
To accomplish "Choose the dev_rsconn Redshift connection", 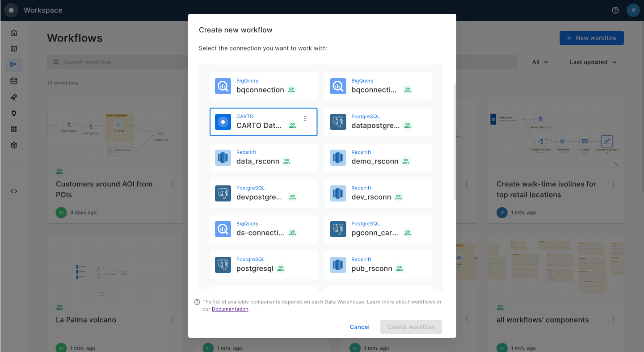I will (x=378, y=193).
